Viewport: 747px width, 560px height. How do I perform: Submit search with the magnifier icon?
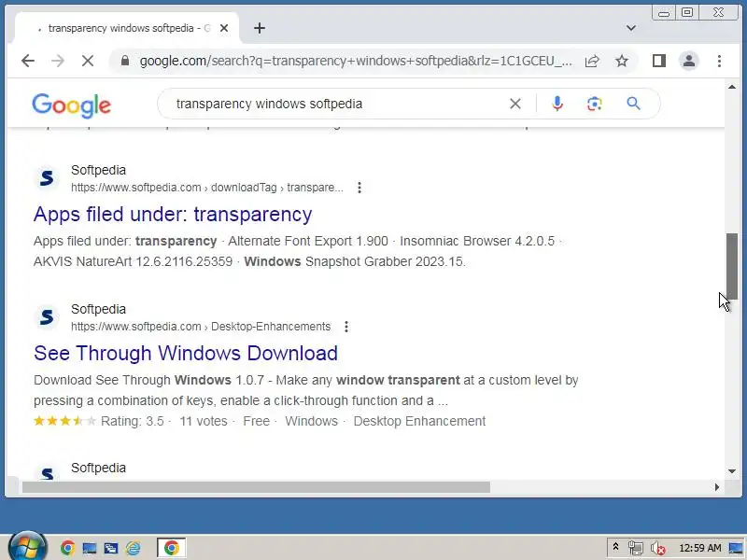point(633,104)
